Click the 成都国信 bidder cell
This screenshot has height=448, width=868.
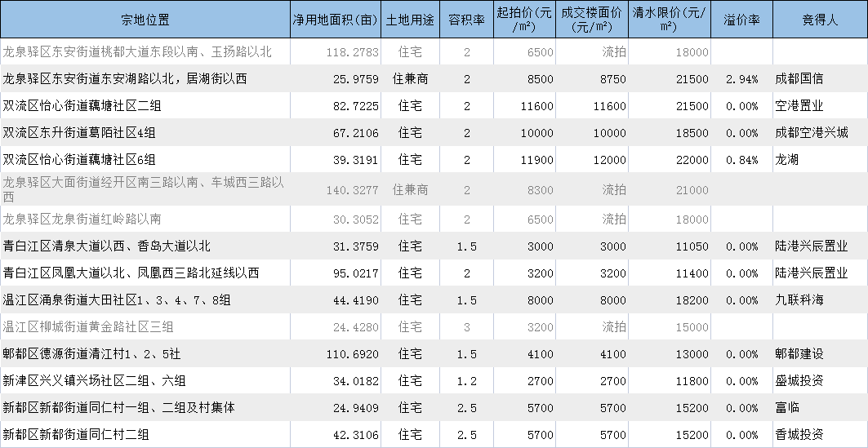click(x=821, y=79)
